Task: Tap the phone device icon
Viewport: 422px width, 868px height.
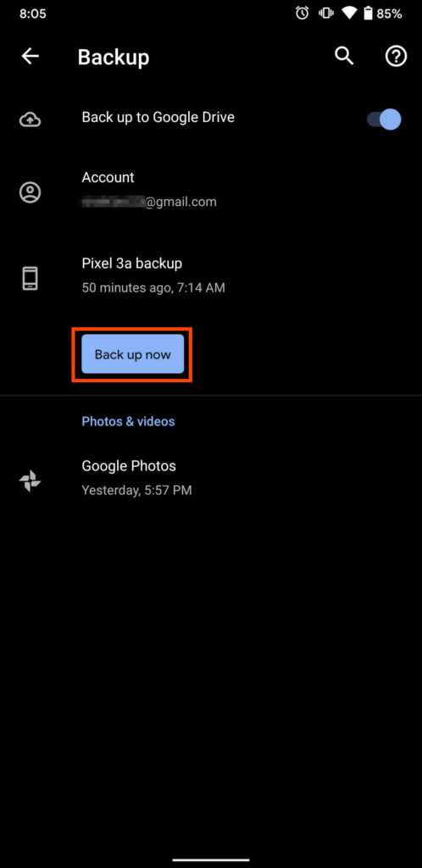Action: pyautogui.click(x=30, y=278)
